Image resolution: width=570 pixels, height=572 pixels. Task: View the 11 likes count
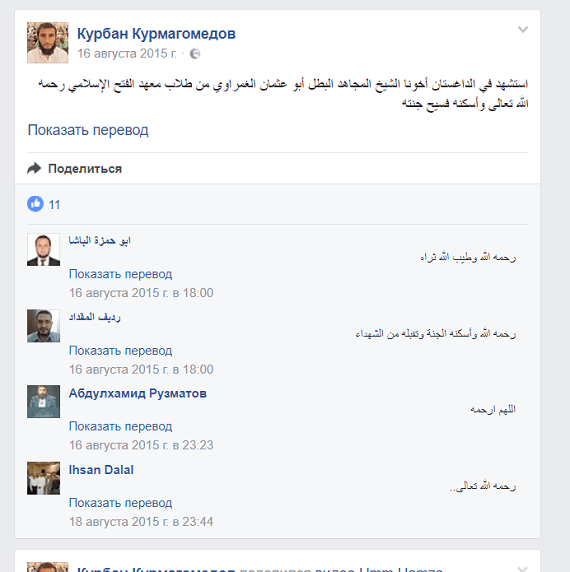[x=54, y=205]
